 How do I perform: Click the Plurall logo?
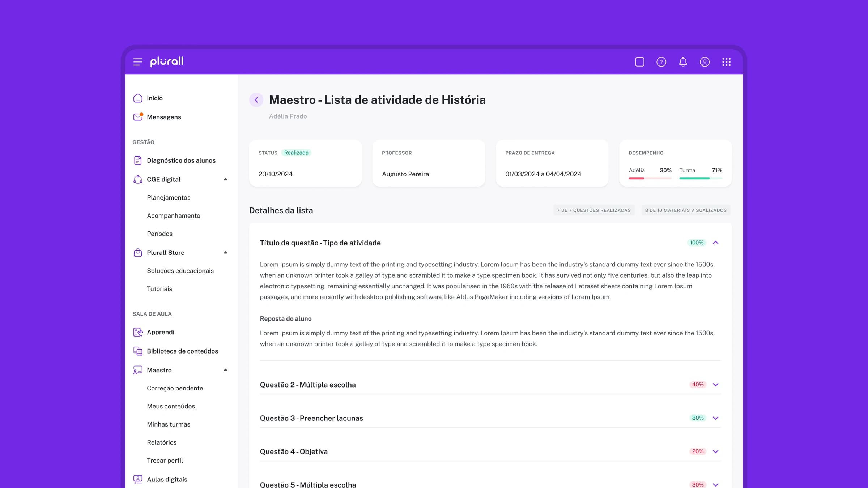click(x=167, y=61)
